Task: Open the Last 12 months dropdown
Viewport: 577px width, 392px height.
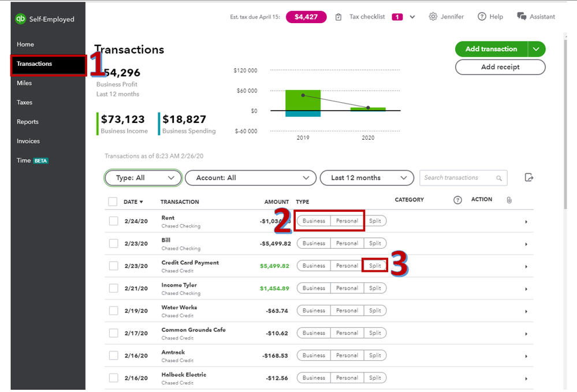Action: tap(367, 178)
